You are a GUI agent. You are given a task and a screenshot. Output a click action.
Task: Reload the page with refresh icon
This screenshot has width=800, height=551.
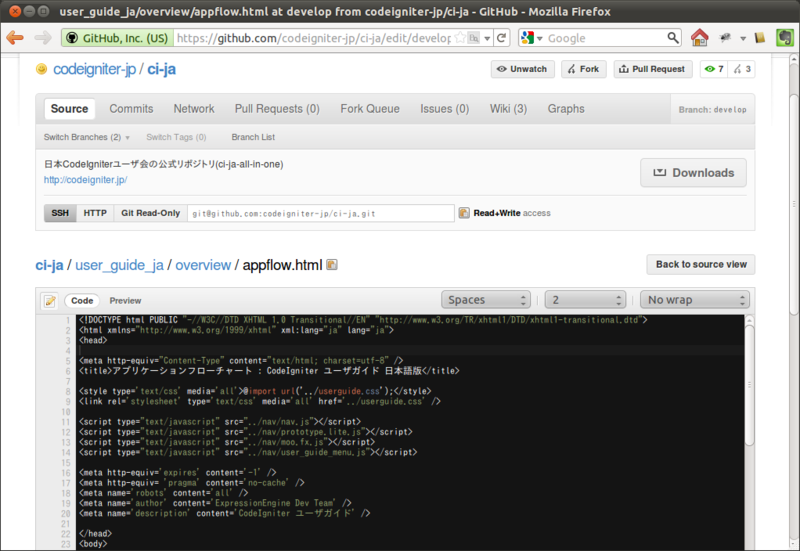502,38
